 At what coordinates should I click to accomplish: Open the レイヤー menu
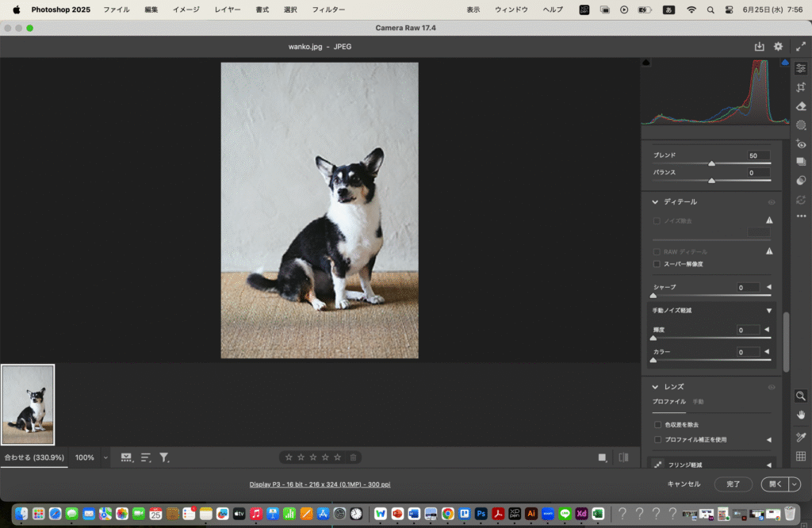228,10
